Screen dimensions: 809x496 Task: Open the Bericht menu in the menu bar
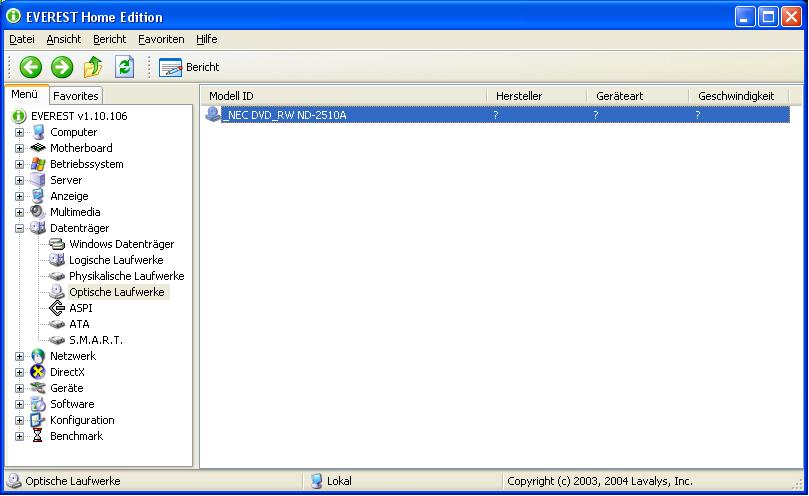pos(109,39)
